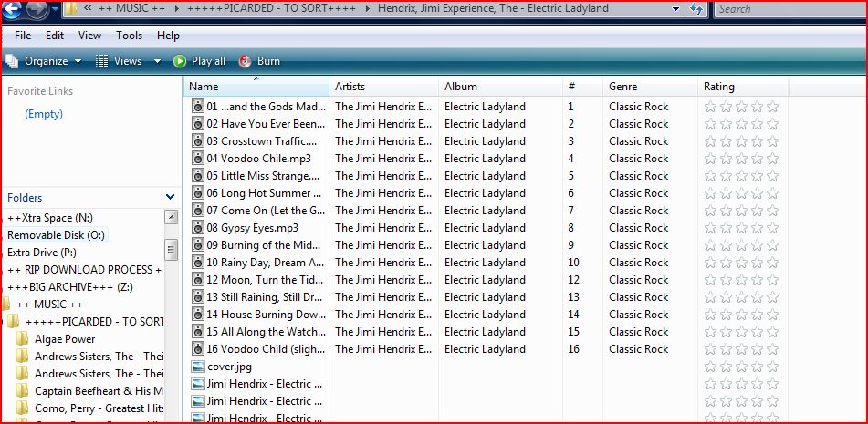
Task: Sort by the Rating column header
Action: [743, 87]
